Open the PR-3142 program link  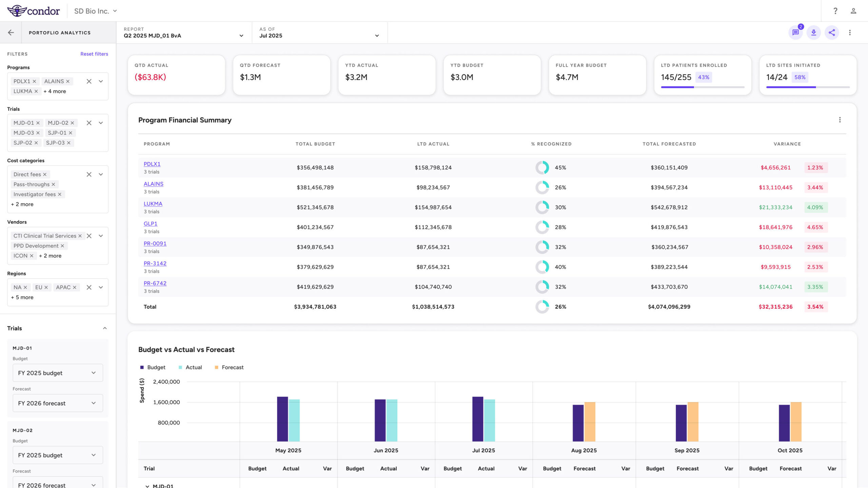(x=155, y=263)
